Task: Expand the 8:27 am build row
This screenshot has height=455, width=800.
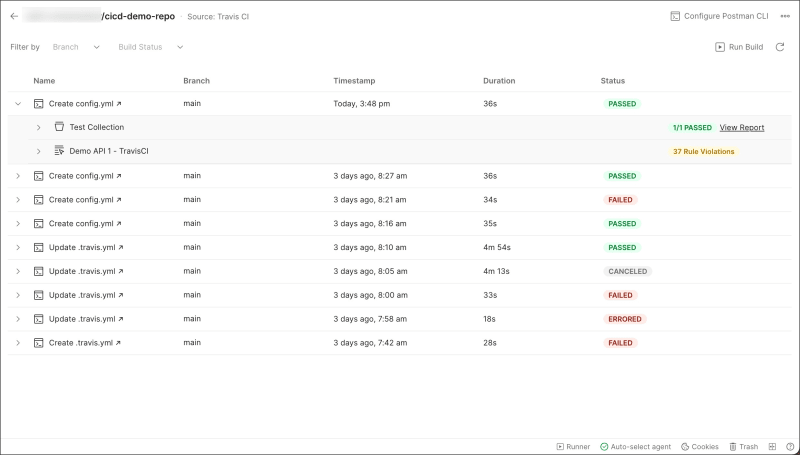Action: [18, 176]
